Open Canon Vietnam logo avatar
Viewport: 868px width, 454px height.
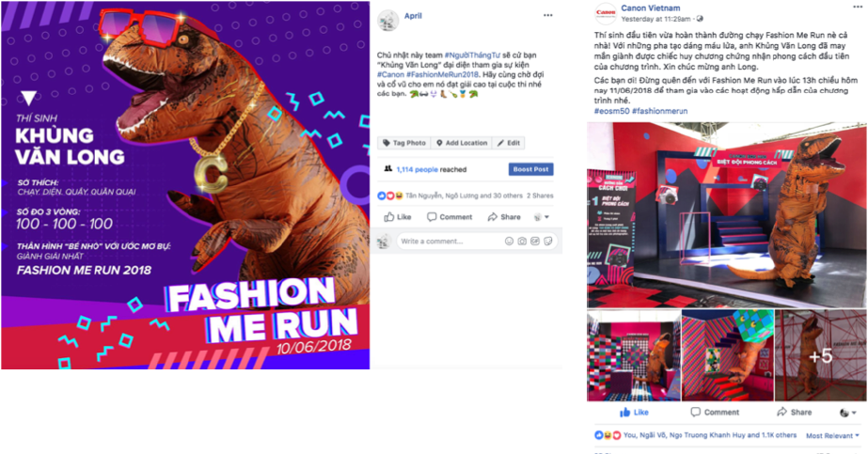[x=606, y=13]
